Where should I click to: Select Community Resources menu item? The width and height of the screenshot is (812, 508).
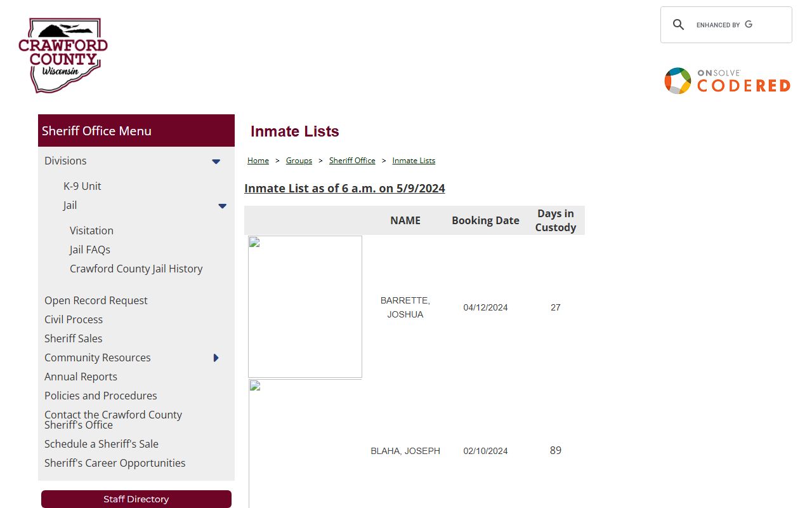click(x=98, y=358)
